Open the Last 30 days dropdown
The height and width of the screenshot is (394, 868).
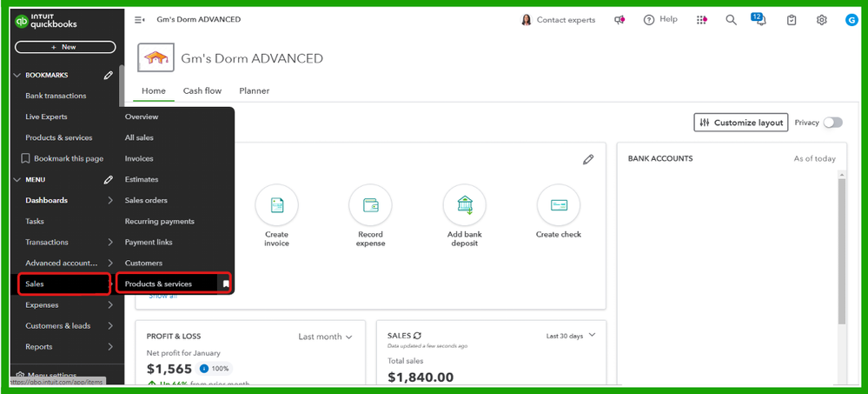(x=571, y=336)
